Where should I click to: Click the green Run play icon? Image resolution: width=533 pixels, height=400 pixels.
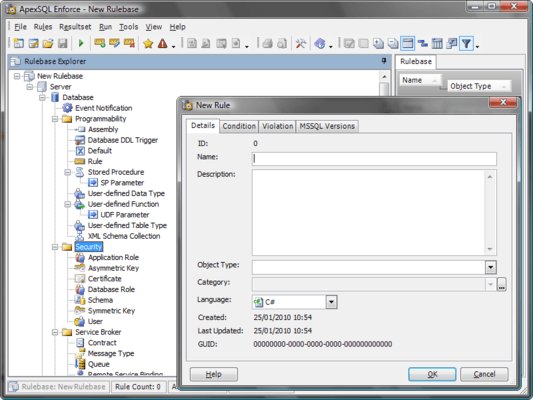pos(81,44)
